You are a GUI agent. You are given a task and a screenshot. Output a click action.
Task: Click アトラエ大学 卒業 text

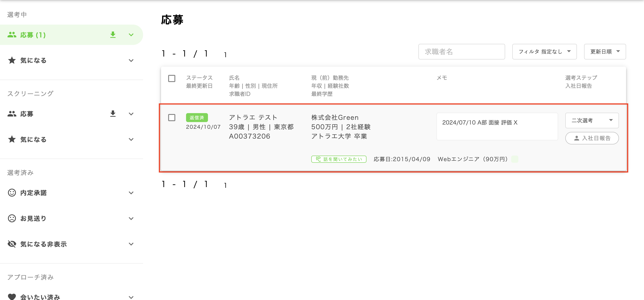[x=339, y=136]
